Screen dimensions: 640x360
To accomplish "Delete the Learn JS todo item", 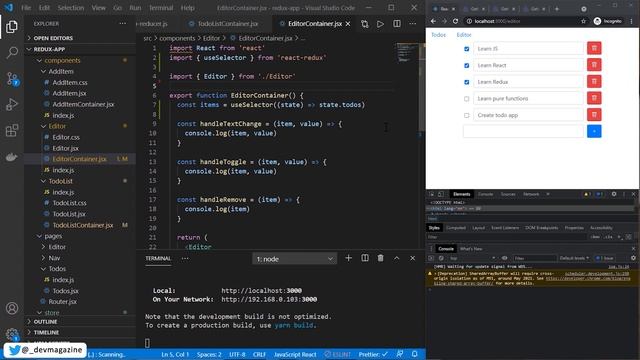I will pos(594,48).
